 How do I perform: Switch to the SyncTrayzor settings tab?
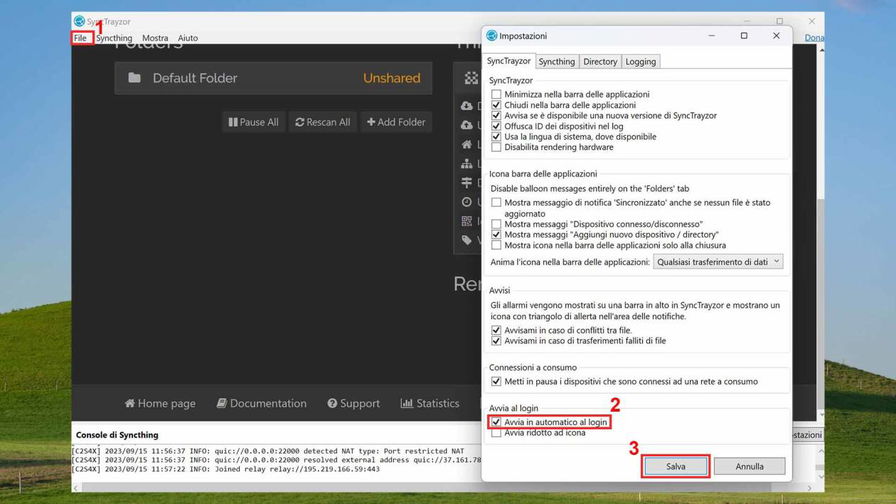click(x=509, y=61)
